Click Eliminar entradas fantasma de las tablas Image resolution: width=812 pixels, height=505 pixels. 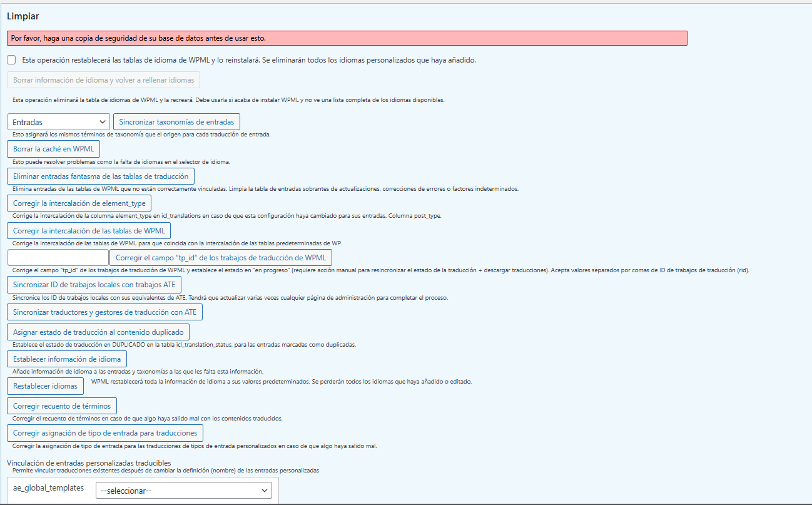click(x=101, y=176)
